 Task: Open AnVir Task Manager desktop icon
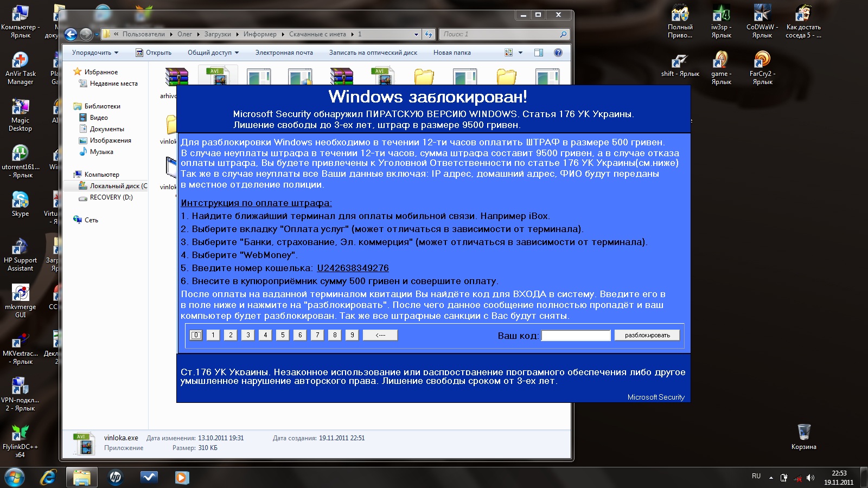[x=20, y=68]
